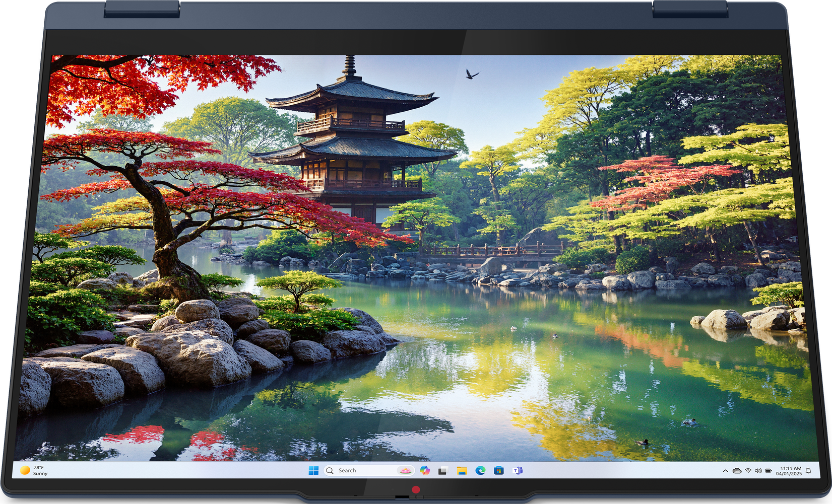Launch Copilot from the taskbar
Viewport: 832px width, 504px height.
point(425,470)
